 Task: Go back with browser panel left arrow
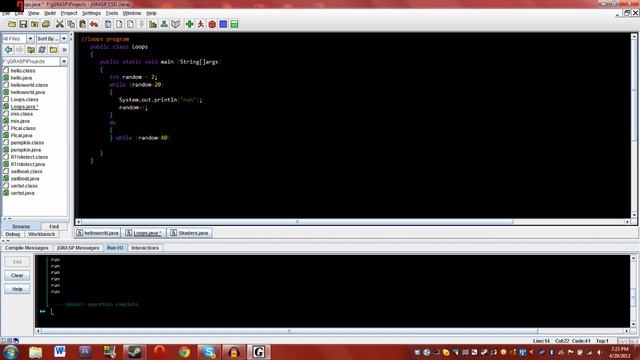(x=8, y=50)
